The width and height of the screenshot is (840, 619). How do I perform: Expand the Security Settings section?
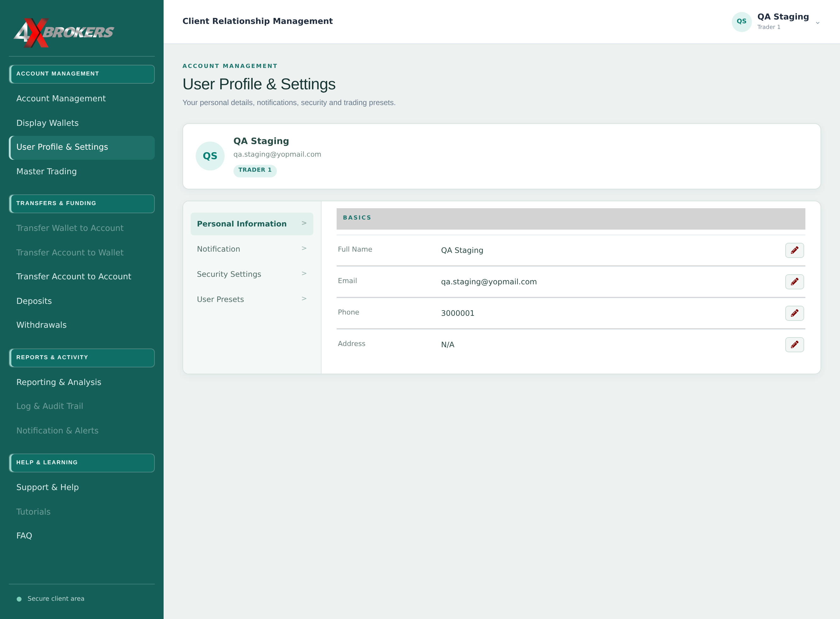point(252,274)
